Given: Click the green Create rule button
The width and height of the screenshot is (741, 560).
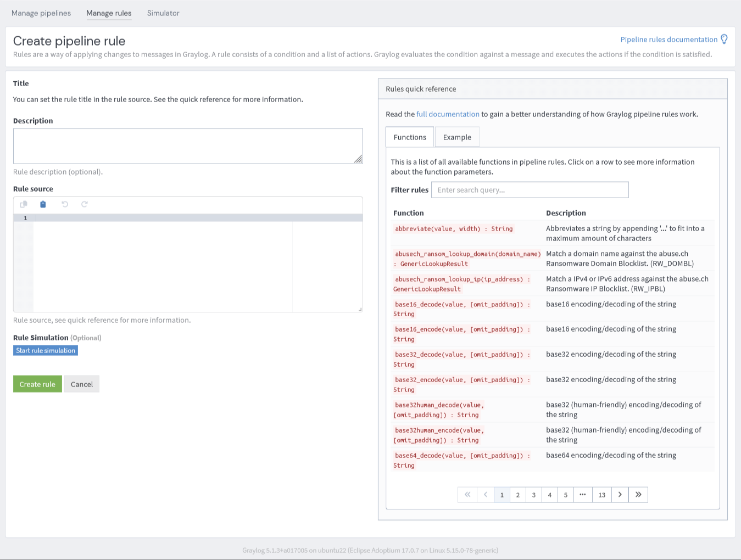Looking at the screenshot, I should click(x=37, y=384).
